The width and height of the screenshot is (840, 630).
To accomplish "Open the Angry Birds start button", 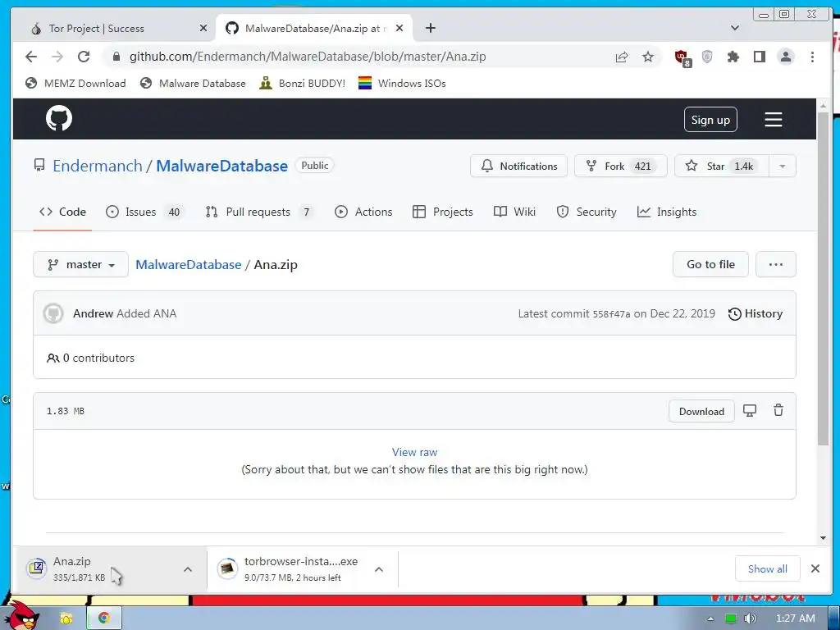I will (x=21, y=615).
